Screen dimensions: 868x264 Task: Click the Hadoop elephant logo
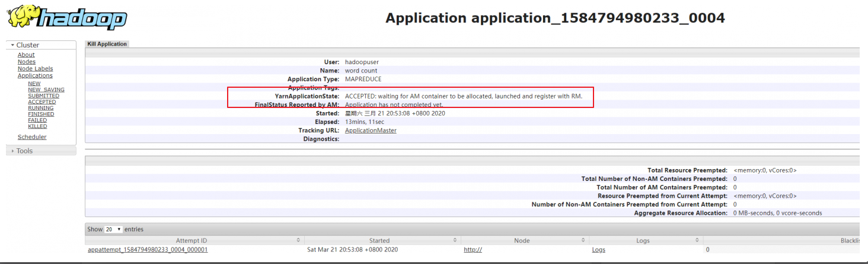pyautogui.click(x=67, y=17)
